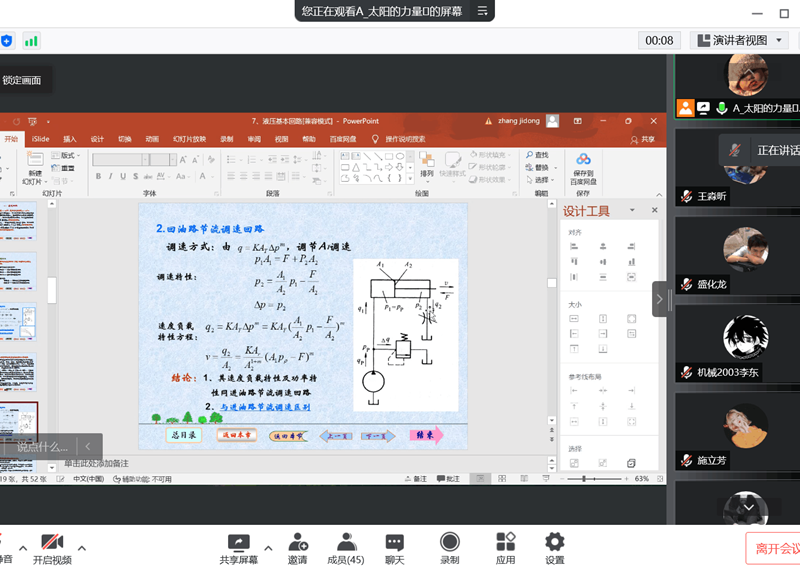Open the 成员(45) participants list
800x569 pixels.
click(346, 543)
